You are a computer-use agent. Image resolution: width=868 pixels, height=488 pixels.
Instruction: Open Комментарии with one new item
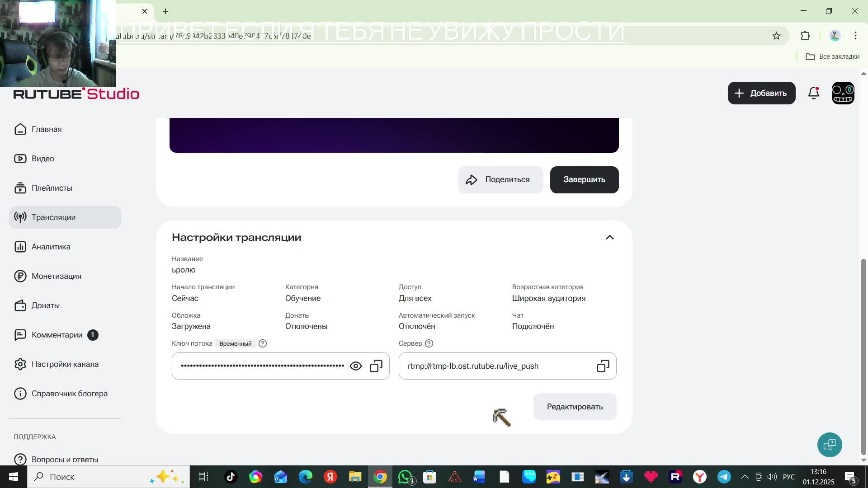pos(57,335)
